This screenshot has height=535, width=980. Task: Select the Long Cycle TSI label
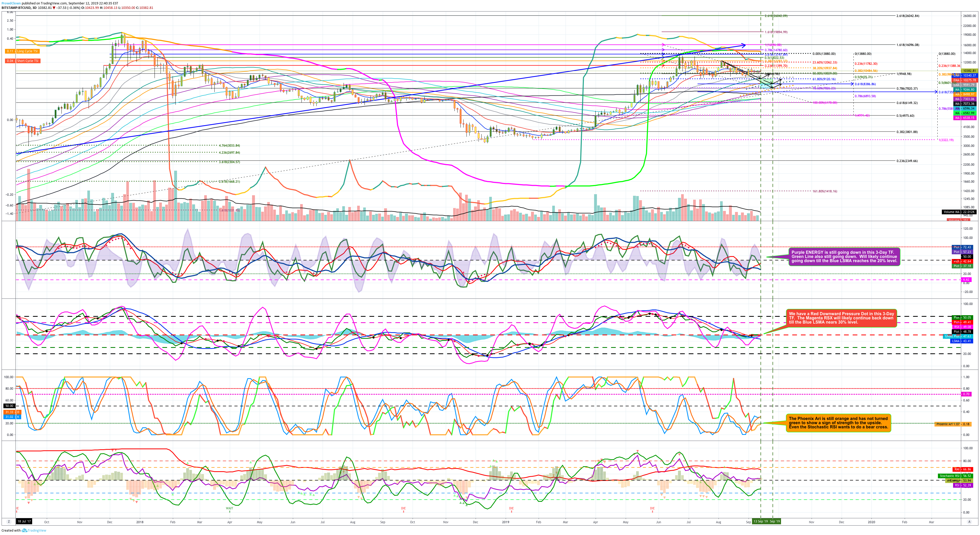[x=27, y=51]
